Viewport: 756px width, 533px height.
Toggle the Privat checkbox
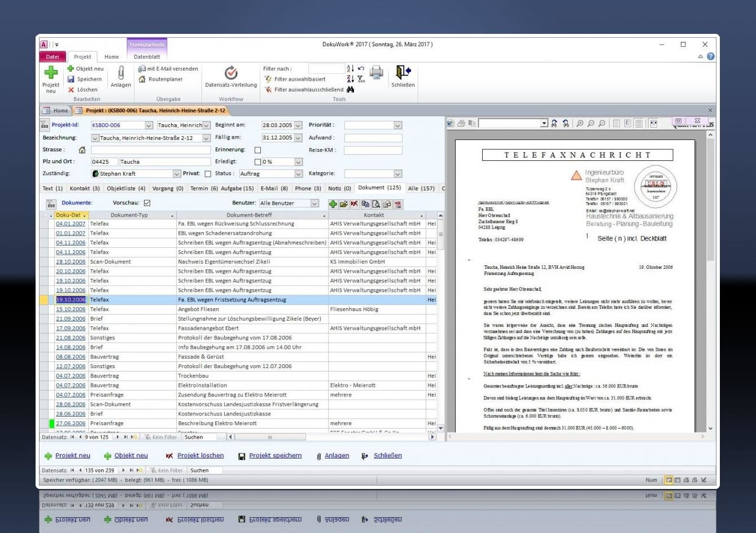(208, 174)
